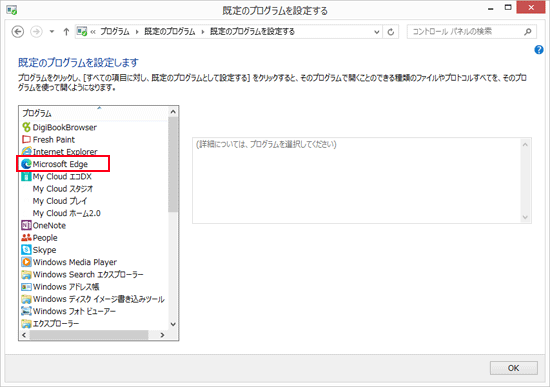Click the OK button

pyautogui.click(x=514, y=368)
